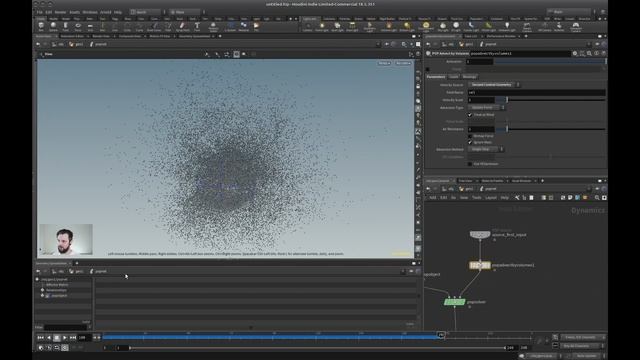
Task: Click the Activation slider bar
Action: 550,61
